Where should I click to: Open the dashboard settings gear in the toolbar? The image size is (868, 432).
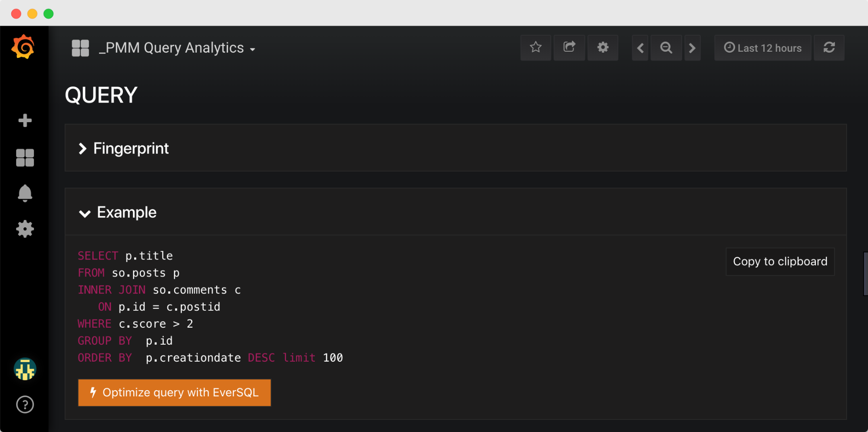[603, 48]
